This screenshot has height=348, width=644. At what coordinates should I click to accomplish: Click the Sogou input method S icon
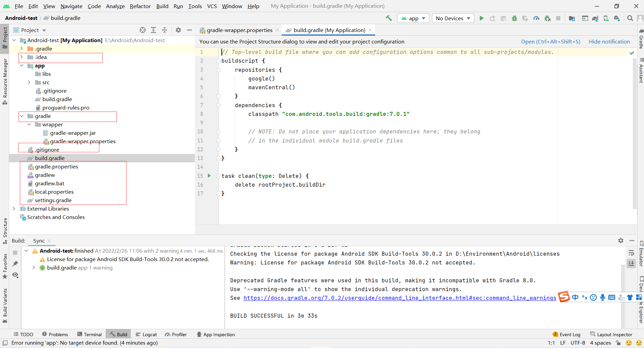[x=564, y=297]
